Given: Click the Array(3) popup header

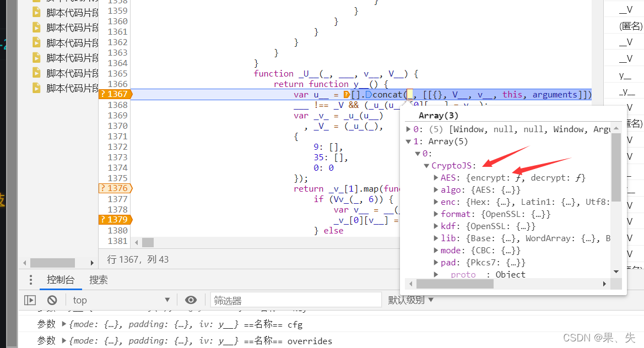Looking at the screenshot, I should coord(438,116).
